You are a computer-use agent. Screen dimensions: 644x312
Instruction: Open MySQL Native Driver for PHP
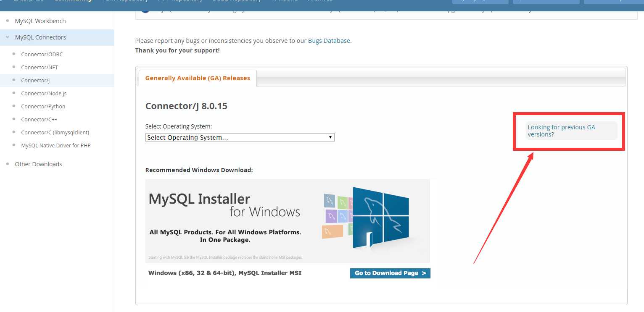[x=56, y=145]
